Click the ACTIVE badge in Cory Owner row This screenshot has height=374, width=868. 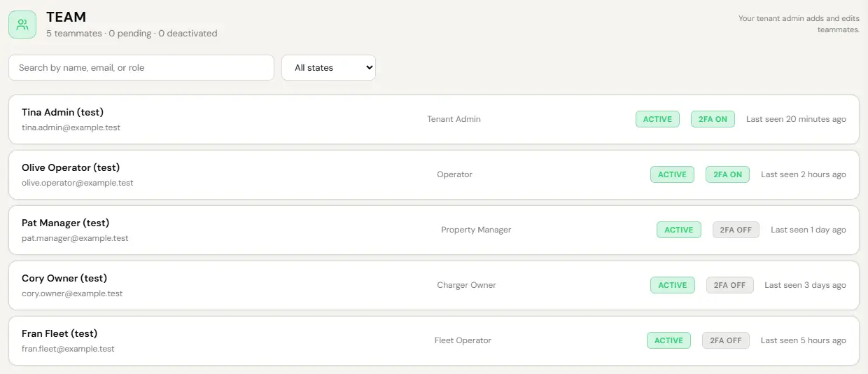(x=672, y=285)
